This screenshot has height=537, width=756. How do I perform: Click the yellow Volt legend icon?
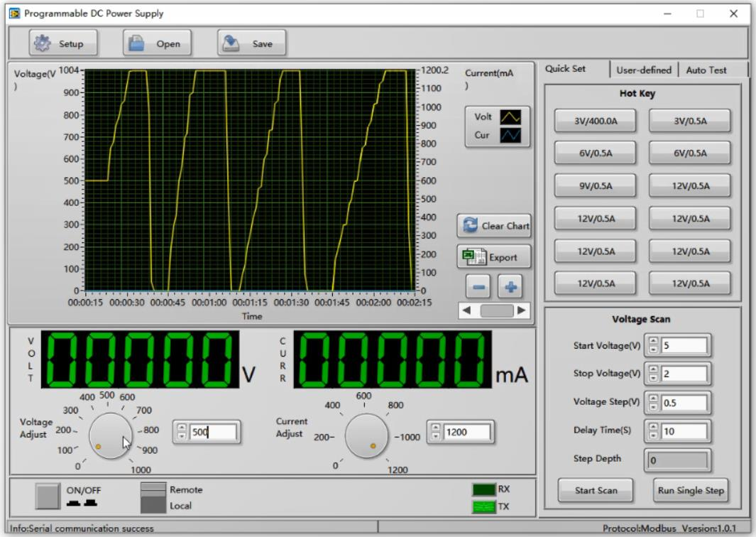[x=511, y=118]
